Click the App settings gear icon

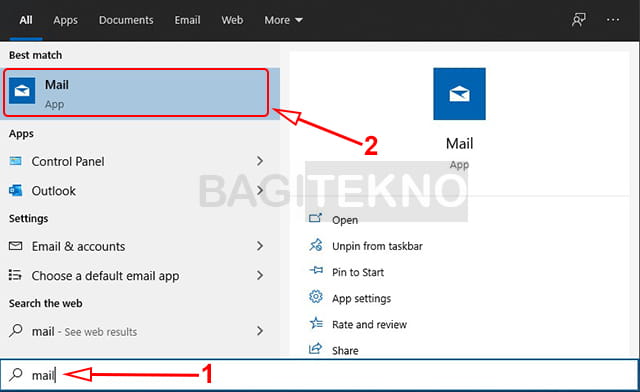pos(316,296)
